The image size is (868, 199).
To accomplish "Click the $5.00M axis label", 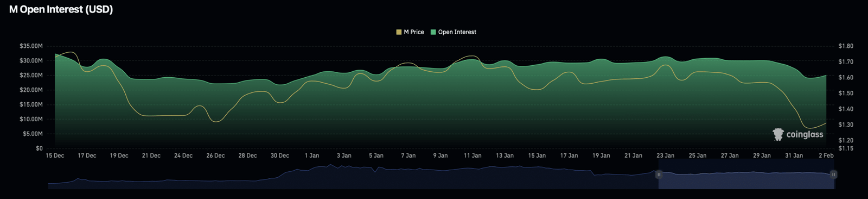I will point(33,134).
